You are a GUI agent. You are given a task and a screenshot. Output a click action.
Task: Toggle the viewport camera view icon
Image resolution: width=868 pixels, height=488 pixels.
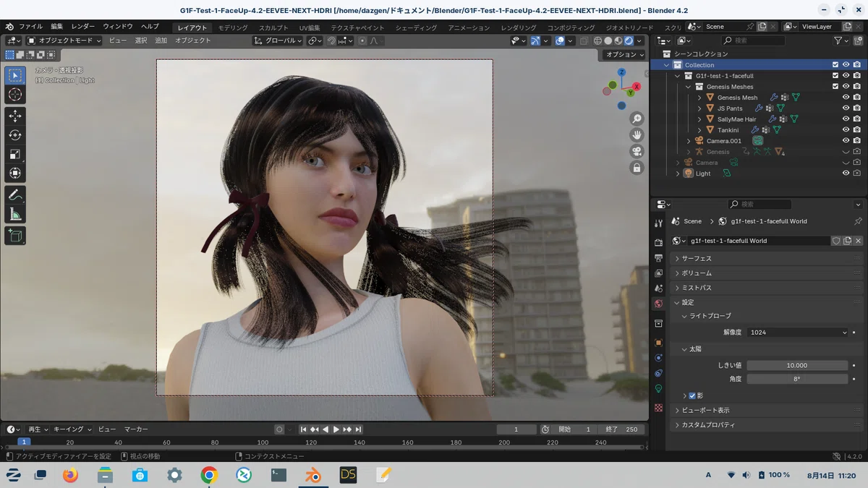tap(637, 151)
